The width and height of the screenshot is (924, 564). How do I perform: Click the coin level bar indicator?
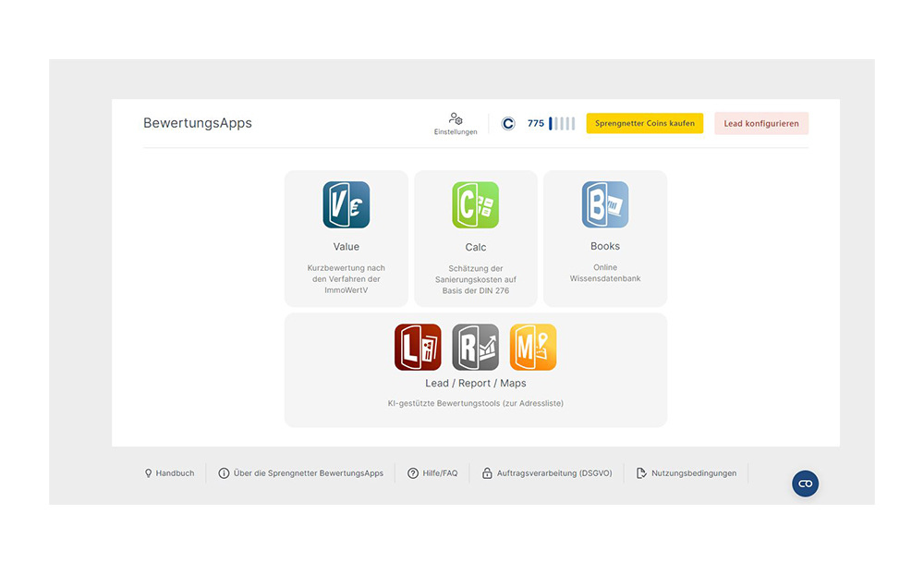(x=562, y=123)
